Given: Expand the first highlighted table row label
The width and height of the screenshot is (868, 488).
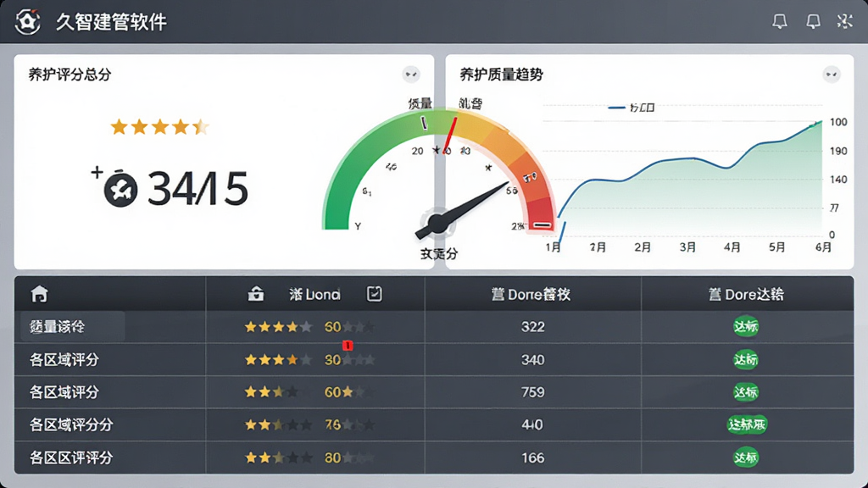Looking at the screenshot, I should click(x=73, y=326).
